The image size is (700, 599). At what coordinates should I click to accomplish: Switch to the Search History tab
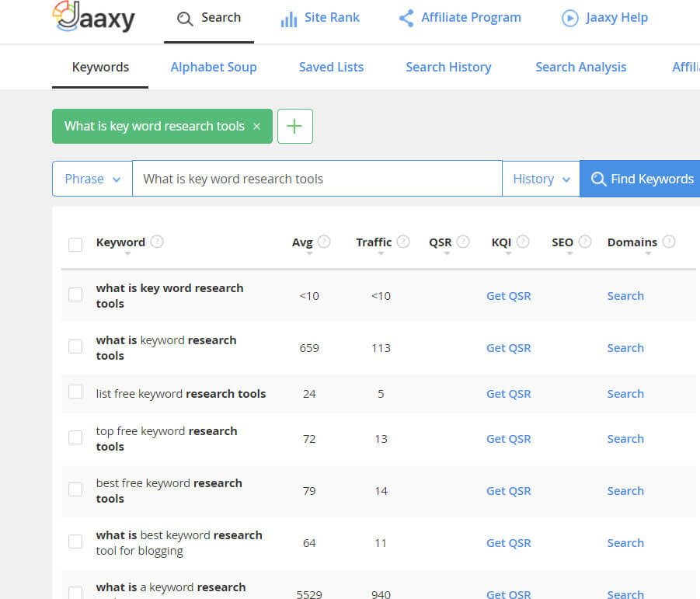448,68
